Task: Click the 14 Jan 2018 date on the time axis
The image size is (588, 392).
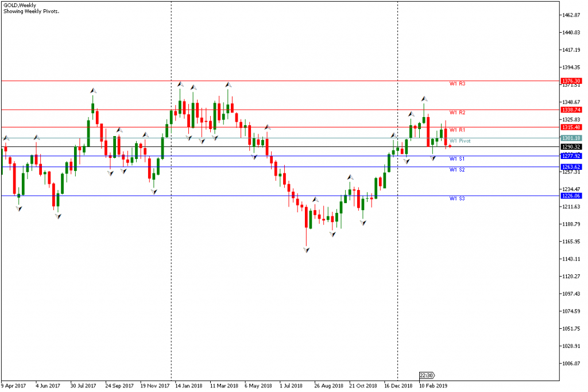Action: 188,386
